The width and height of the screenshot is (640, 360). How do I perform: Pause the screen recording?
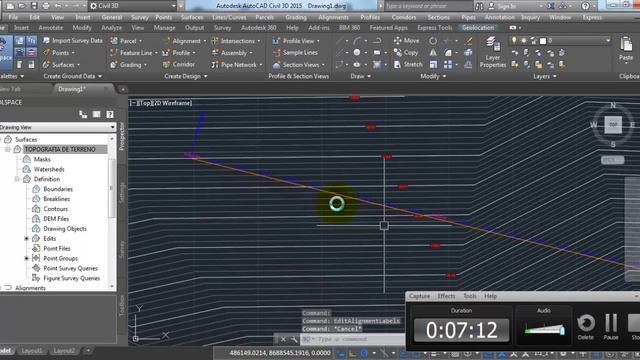pos(611,327)
